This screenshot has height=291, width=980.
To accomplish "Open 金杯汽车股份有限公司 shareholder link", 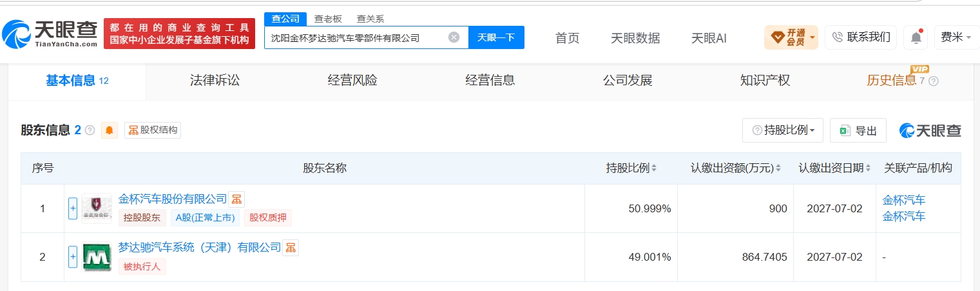I will click(x=173, y=199).
